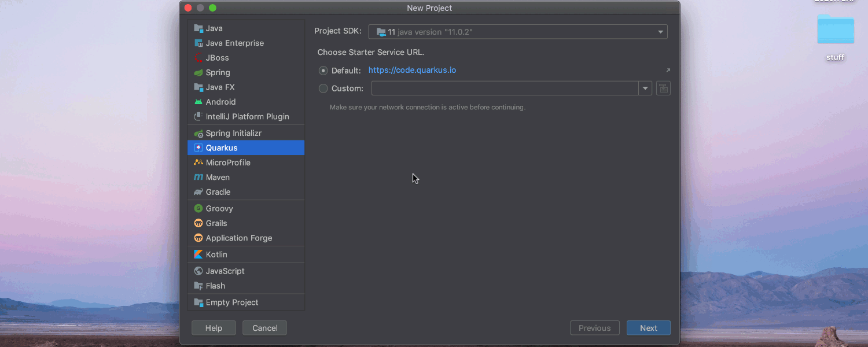Open the code.quarkus.io link
The image size is (868, 347).
click(x=412, y=71)
